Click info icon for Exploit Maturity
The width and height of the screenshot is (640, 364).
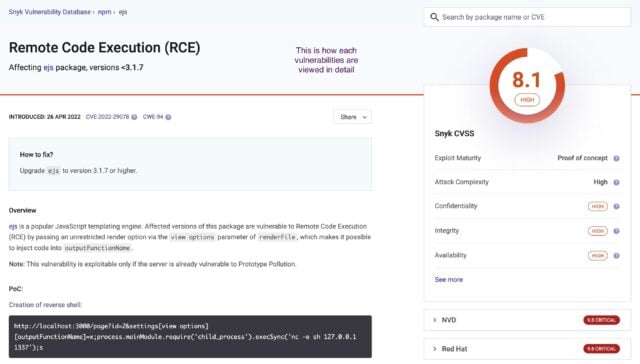(616, 158)
